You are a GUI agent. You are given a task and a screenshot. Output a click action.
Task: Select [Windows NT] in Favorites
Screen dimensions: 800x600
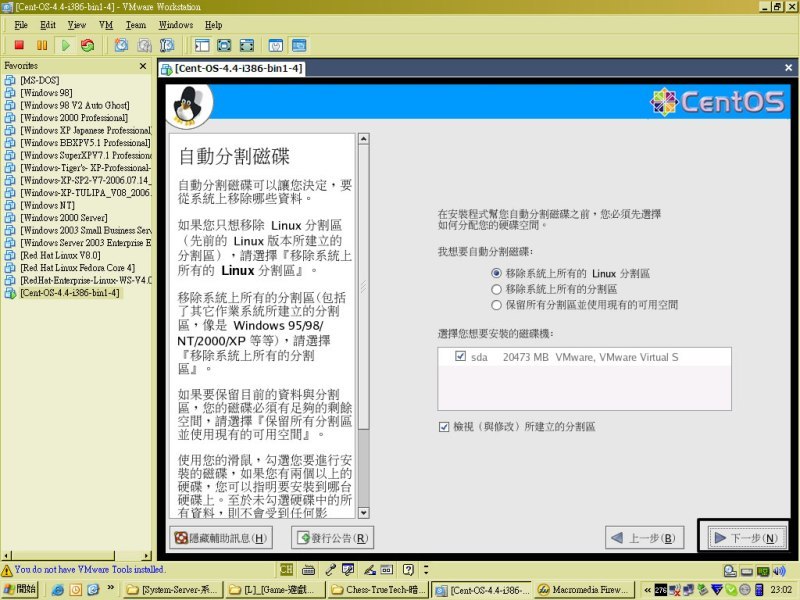pyautogui.click(x=47, y=205)
